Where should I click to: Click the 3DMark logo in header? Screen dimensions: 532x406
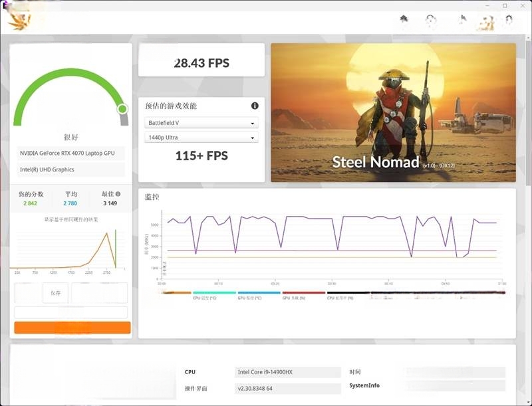coord(19,21)
